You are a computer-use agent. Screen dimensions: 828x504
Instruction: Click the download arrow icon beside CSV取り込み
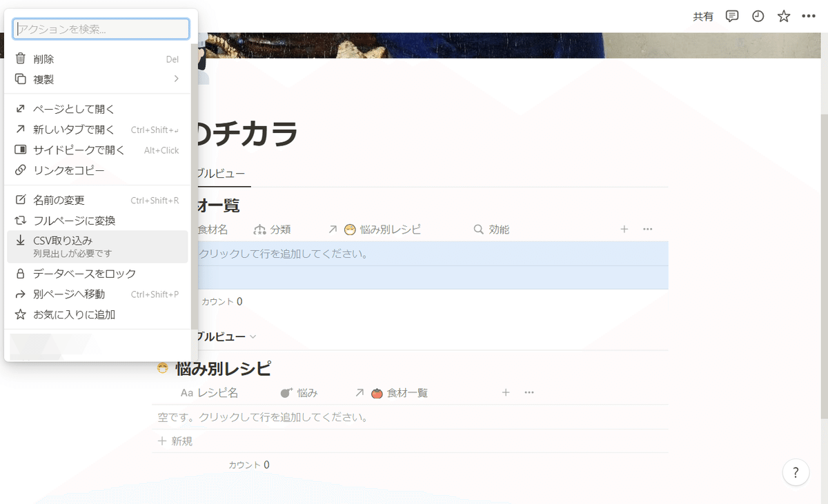coord(21,241)
